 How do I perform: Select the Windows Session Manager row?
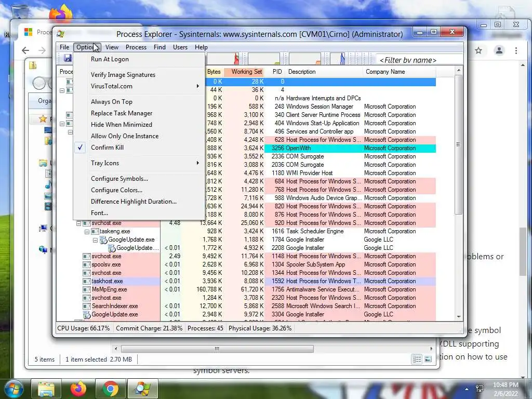tap(320, 107)
